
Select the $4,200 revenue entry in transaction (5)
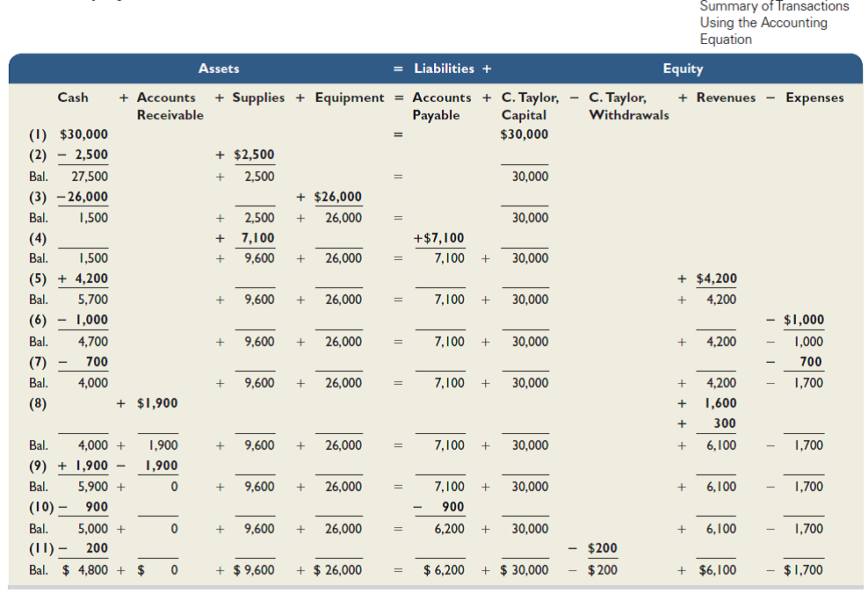coord(716,279)
